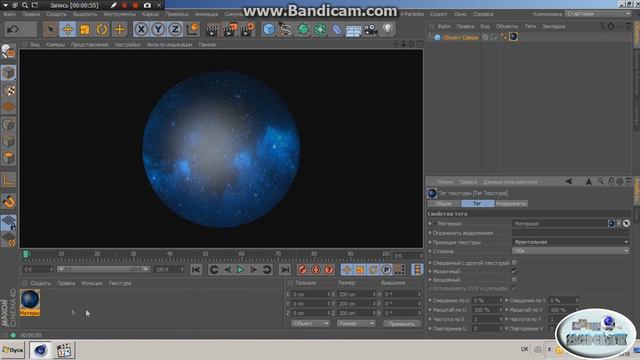Open the spline pen tools icon

pyautogui.click(x=286, y=29)
